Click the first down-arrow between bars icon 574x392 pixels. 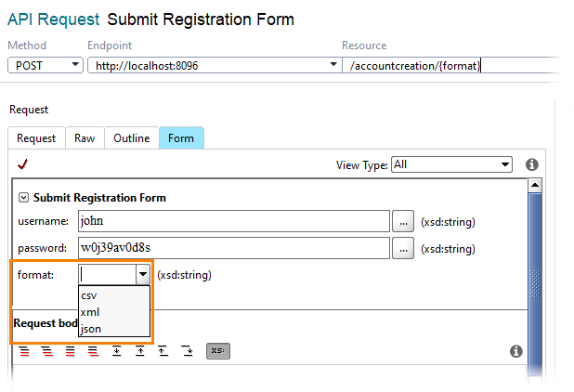(117, 351)
